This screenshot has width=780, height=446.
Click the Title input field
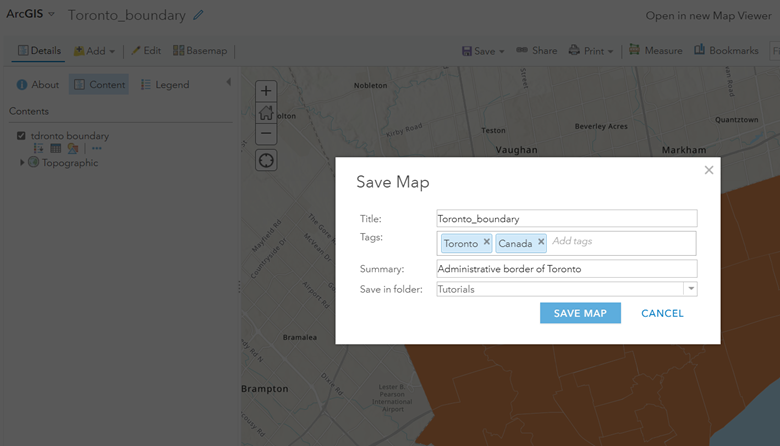[x=567, y=218]
